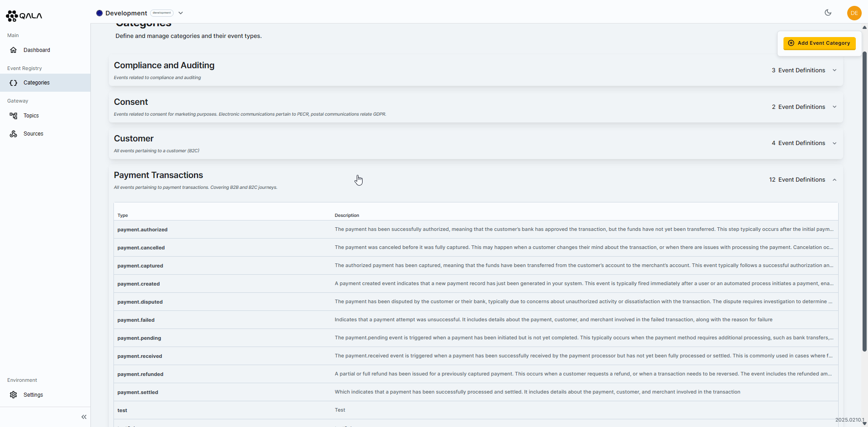Screen dimensions: 868x427
Task: Click the payment.settled description text
Action: 538,392
